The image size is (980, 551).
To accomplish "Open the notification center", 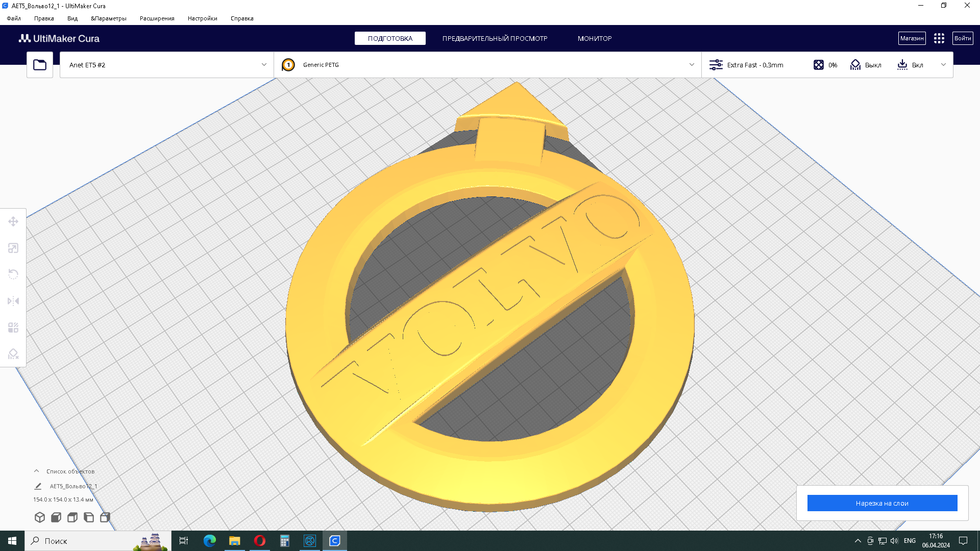I will 963,541.
